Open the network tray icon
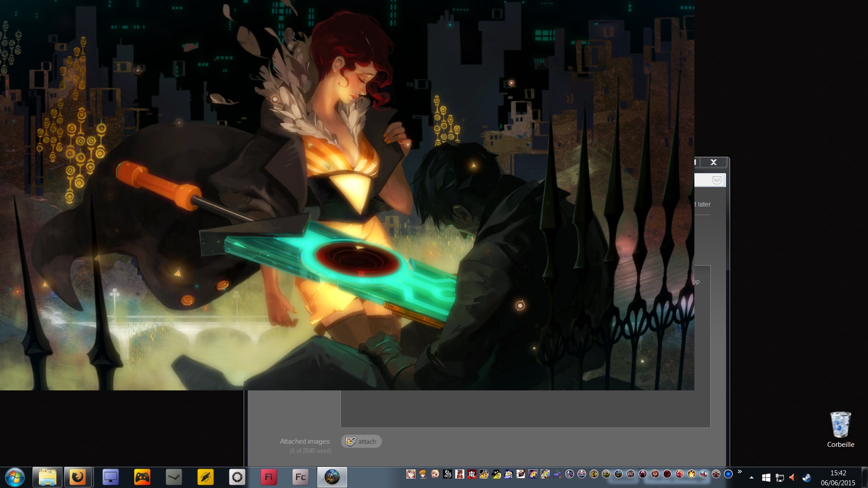Screen dimensions: 868x488 (779, 478)
